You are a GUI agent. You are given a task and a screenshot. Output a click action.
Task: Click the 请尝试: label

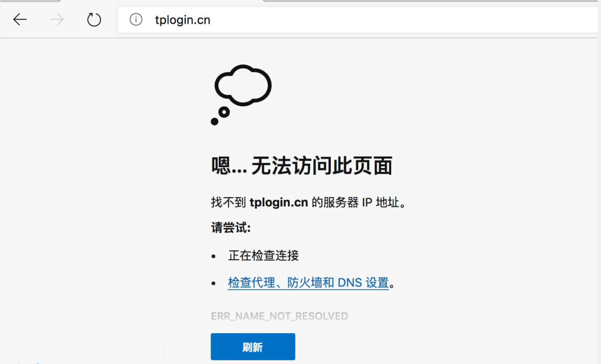[x=230, y=228]
